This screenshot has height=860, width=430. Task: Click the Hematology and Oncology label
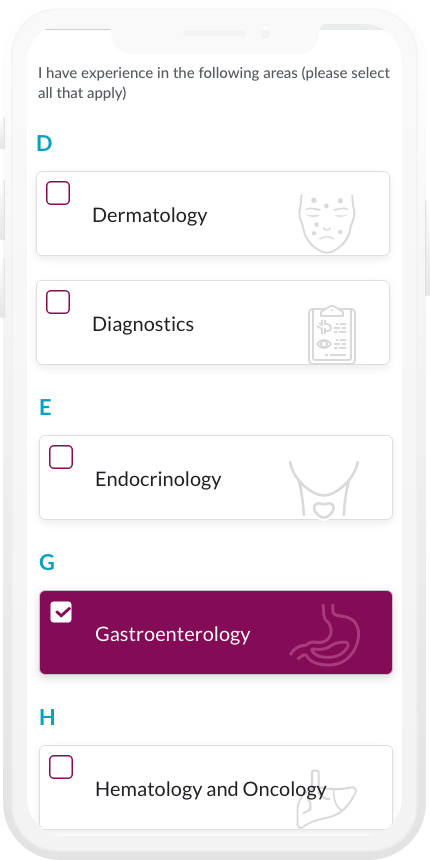pyautogui.click(x=211, y=789)
